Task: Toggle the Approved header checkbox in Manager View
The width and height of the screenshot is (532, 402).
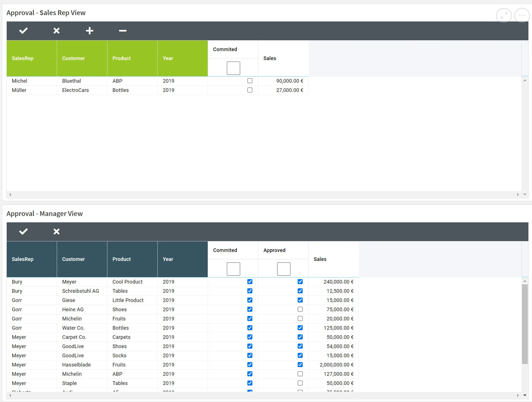Action: click(283, 269)
